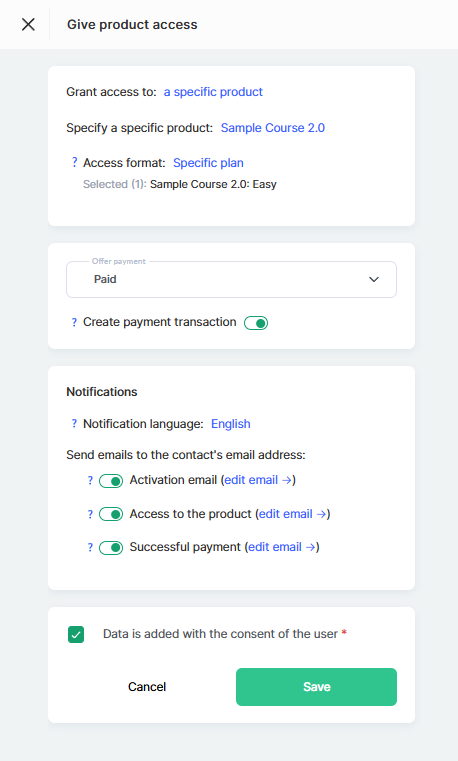This screenshot has height=761, width=458.
Task: Disable the Activation email toggle
Action: [x=111, y=481]
